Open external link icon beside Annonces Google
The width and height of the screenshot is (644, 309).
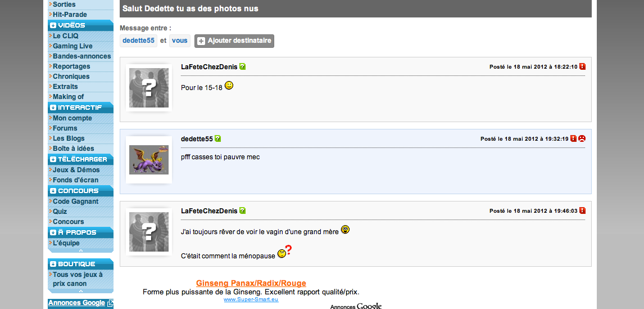[110, 303]
